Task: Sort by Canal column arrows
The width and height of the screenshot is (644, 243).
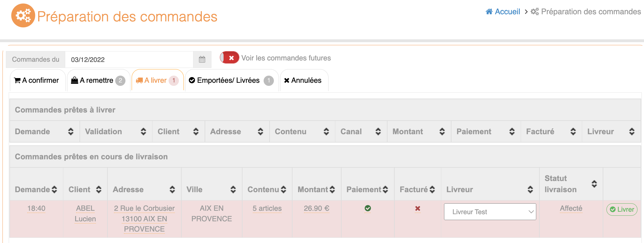Action: [378, 131]
